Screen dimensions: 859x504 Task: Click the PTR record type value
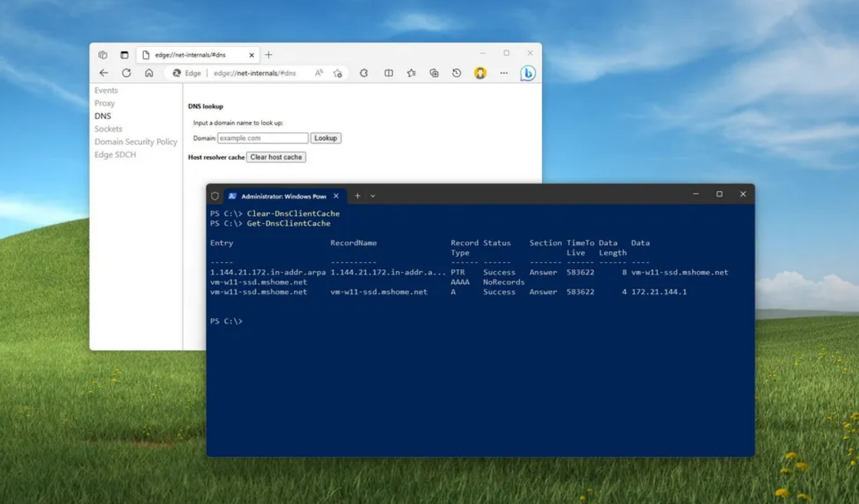click(x=457, y=272)
